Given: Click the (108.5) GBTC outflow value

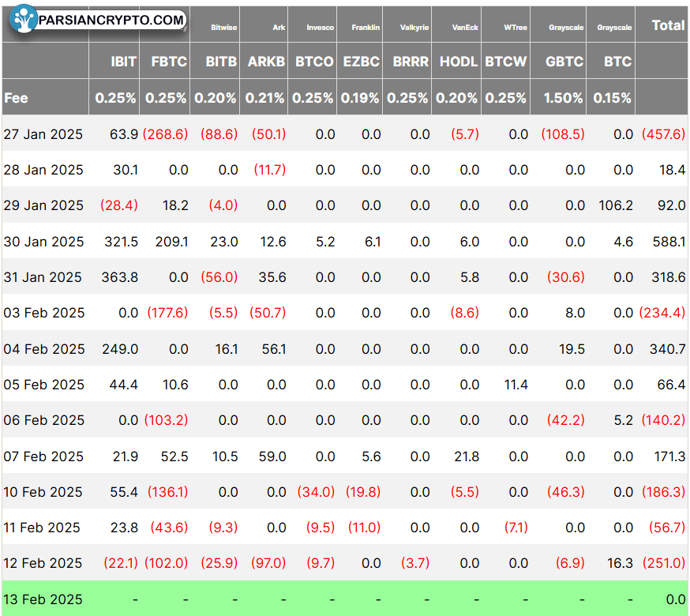Looking at the screenshot, I should click(x=563, y=133).
